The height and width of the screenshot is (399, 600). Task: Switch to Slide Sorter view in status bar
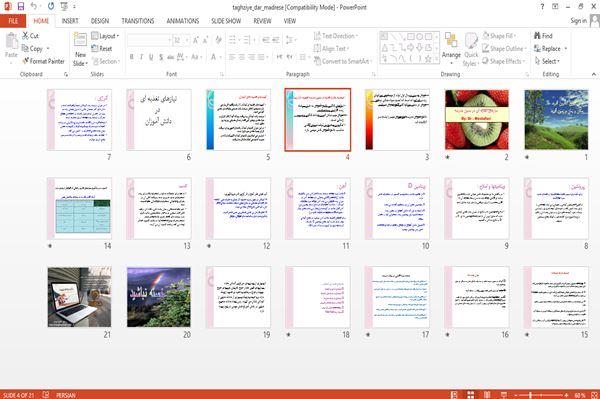[470, 395]
